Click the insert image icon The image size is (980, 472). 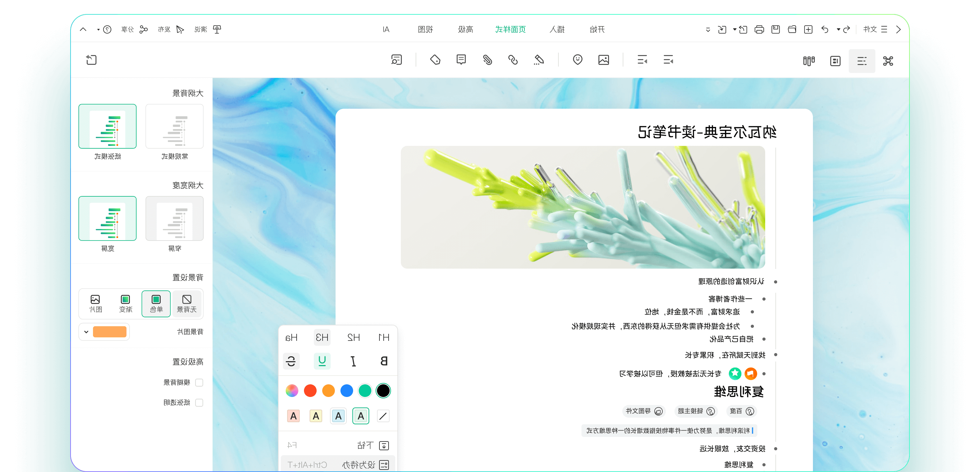coord(604,60)
